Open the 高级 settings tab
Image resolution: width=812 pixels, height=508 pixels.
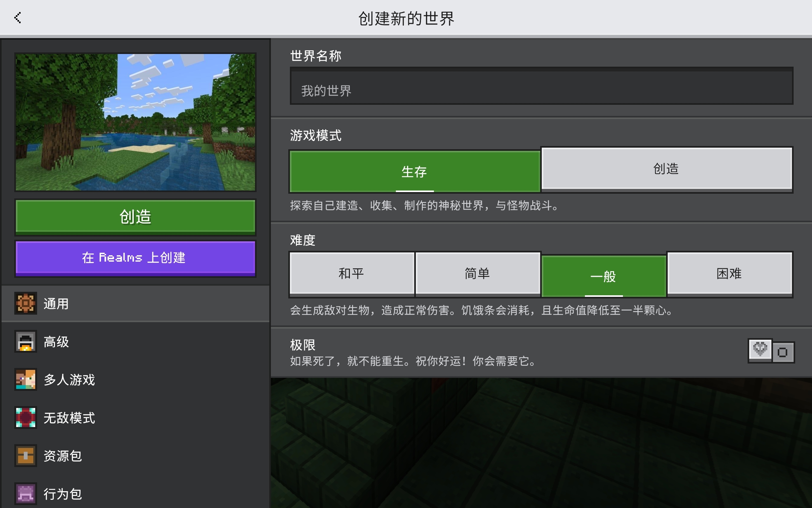click(135, 342)
